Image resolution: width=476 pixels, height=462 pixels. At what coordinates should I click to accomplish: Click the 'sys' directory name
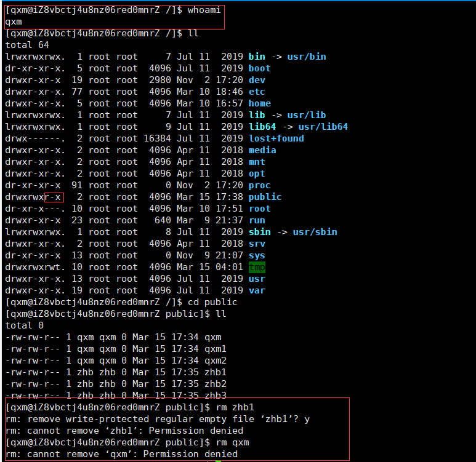coord(257,255)
